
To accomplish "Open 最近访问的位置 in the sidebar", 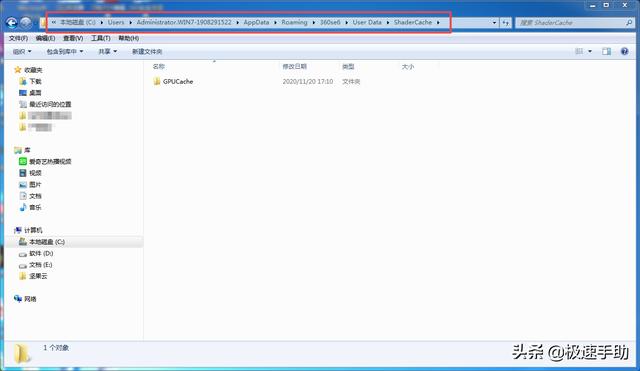I will pos(45,104).
